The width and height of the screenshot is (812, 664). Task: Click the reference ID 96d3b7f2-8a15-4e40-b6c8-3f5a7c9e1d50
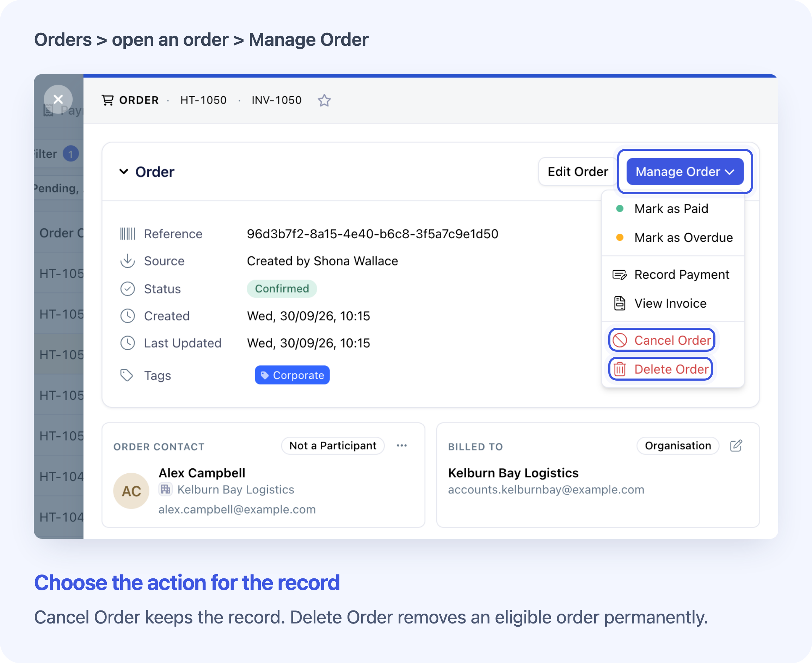(x=373, y=234)
